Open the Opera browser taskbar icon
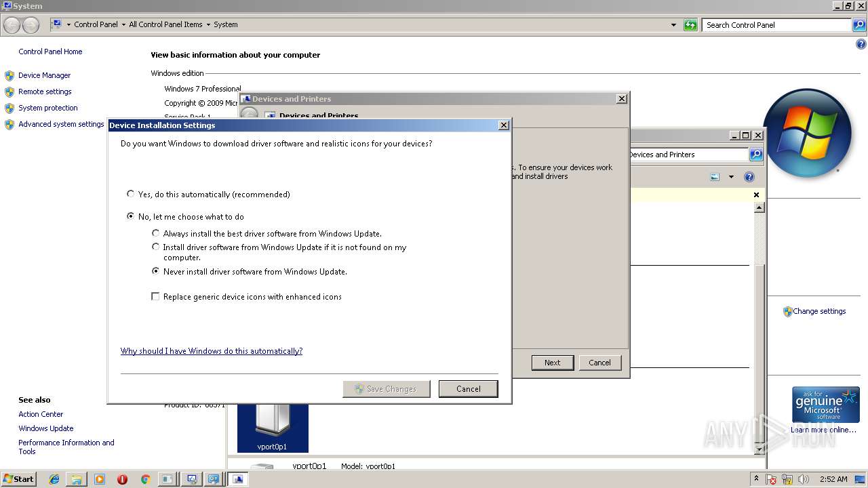The width and height of the screenshot is (868, 488). (x=122, y=479)
